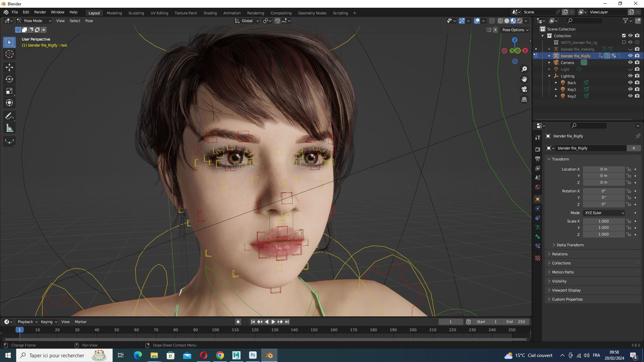Select the Move tool in the toolbar
This screenshot has width=644, height=362.
[x=9, y=67]
